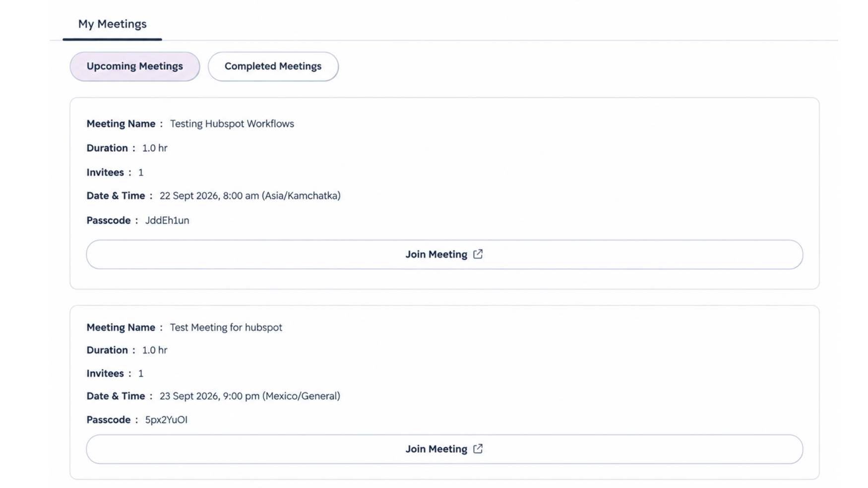Image resolution: width=868 pixels, height=488 pixels.
Task: Click passcode JddEh1un
Action: pyautogui.click(x=167, y=221)
